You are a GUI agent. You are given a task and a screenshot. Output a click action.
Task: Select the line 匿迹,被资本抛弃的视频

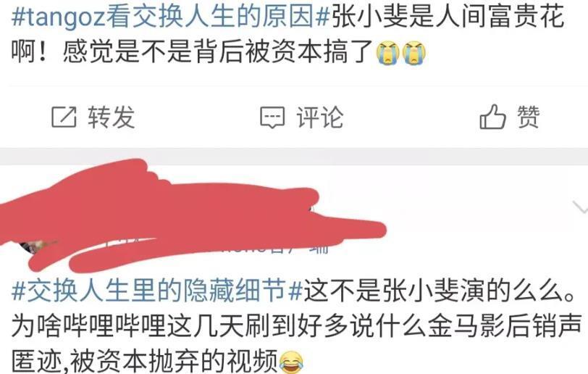145,361
